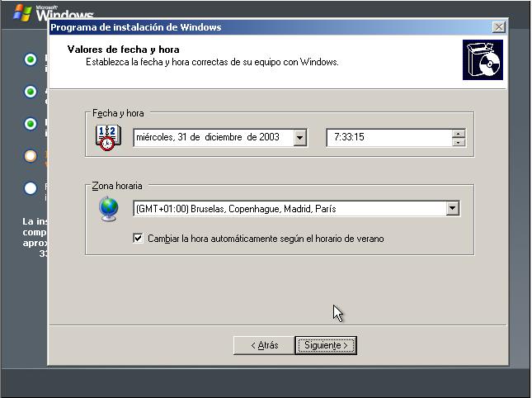
Task: Decrease the time with the down arrow
Action: 459,142
